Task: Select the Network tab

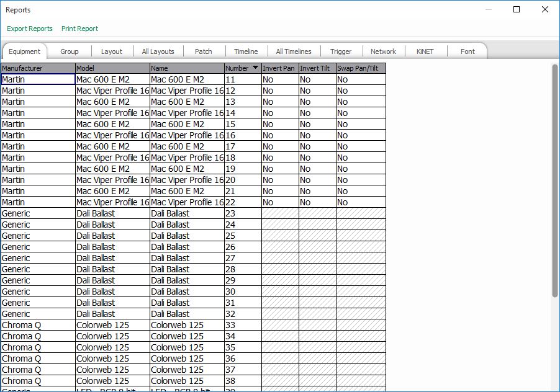Action: point(383,51)
